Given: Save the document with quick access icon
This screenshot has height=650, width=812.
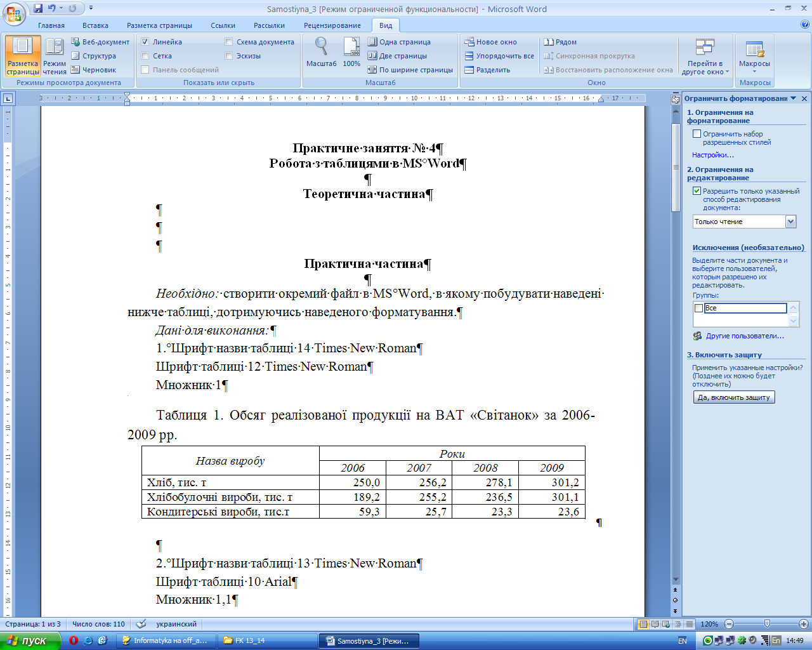Looking at the screenshot, I should click(38, 8).
